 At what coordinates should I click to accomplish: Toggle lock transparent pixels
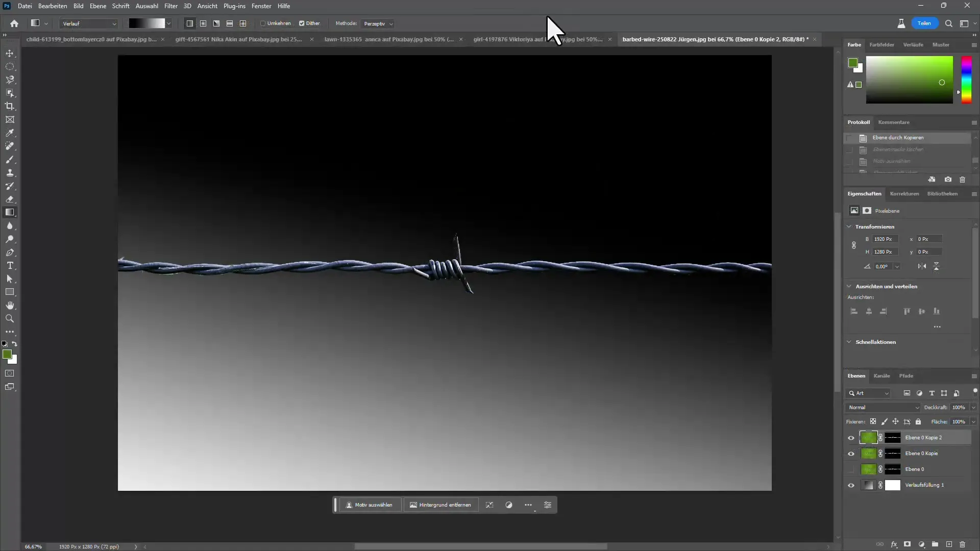(x=873, y=422)
